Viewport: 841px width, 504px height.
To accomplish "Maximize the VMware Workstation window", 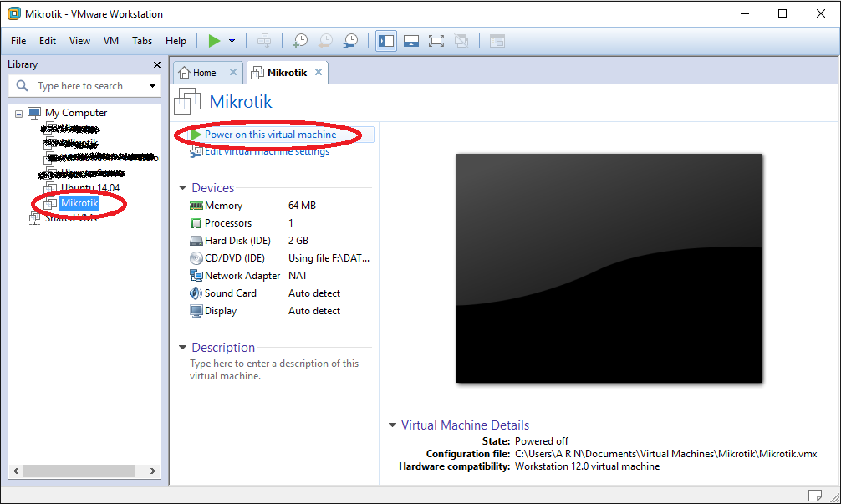I will pyautogui.click(x=782, y=14).
